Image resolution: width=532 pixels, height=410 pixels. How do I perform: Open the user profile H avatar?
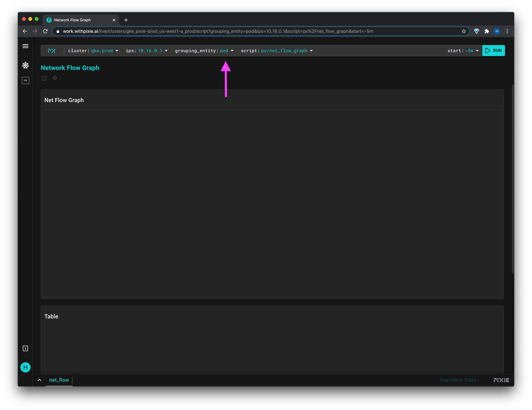pyautogui.click(x=25, y=367)
